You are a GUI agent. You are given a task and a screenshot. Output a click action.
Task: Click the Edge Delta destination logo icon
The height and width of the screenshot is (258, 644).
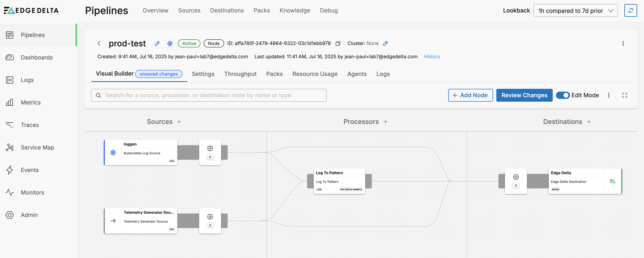click(x=613, y=181)
